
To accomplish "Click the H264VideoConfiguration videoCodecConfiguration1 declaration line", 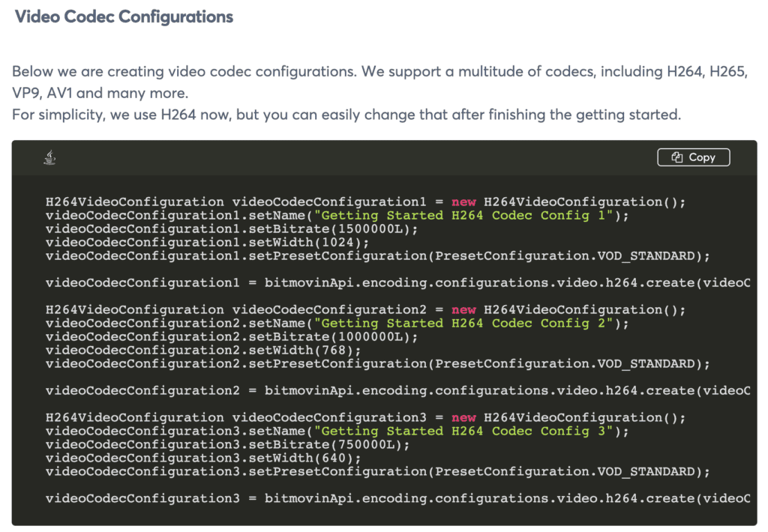I will click(365, 202).
